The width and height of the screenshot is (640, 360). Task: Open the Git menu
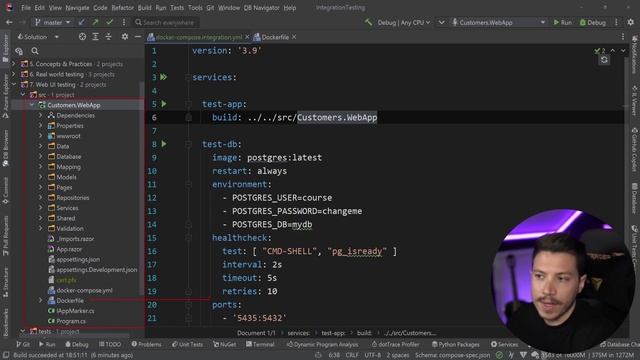point(210,8)
